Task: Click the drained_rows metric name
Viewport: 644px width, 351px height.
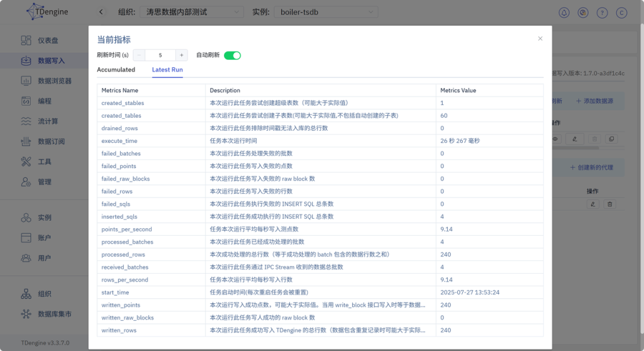Action: tap(119, 128)
